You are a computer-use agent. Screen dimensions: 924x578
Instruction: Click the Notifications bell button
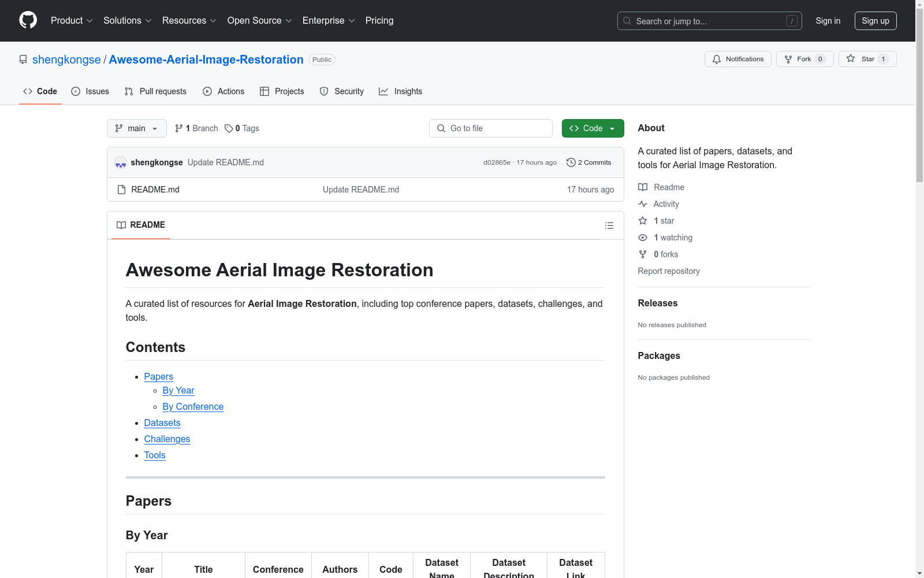click(737, 59)
